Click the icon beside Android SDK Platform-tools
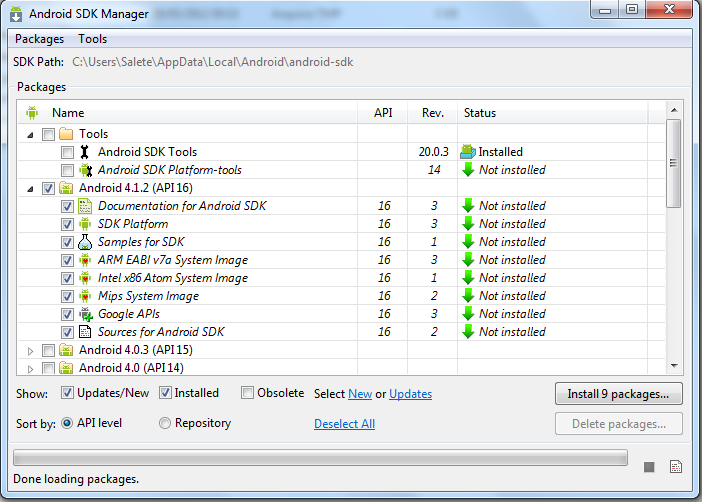 point(85,170)
